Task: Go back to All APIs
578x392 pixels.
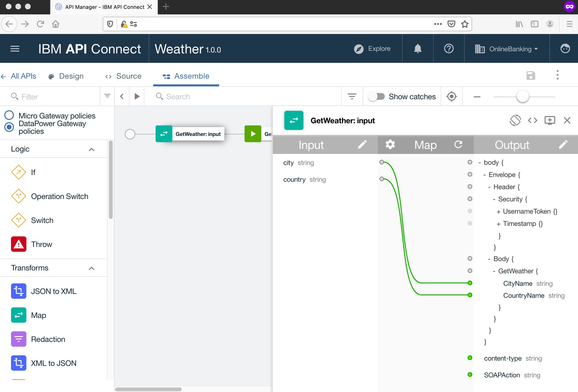Action: click(x=18, y=76)
